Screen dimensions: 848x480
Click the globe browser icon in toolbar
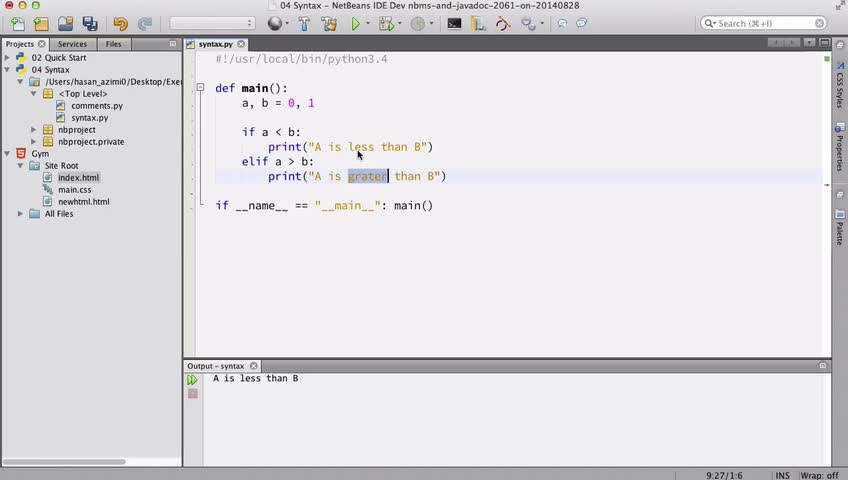coord(275,23)
